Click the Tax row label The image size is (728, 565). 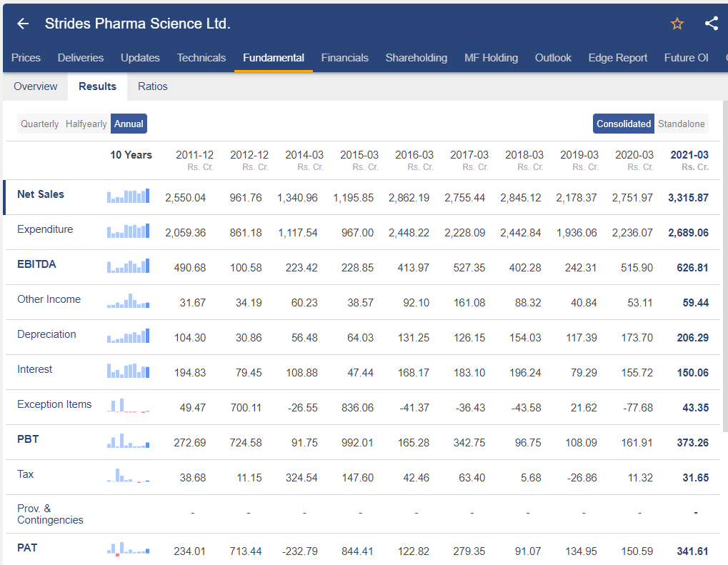click(25, 474)
